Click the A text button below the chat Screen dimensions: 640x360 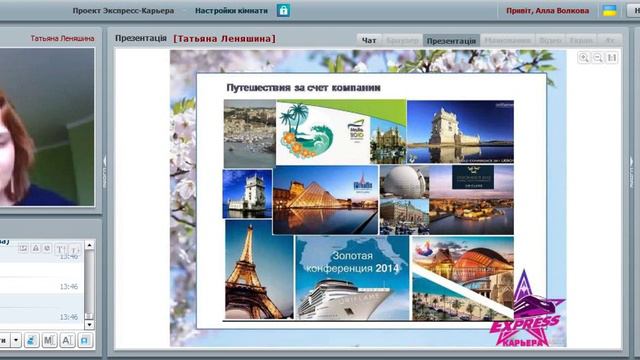[x=67, y=340]
